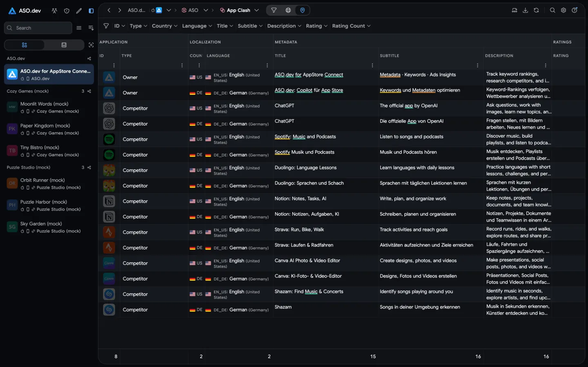Refresh data with the sync icon
The height and width of the screenshot is (367, 588).
(536, 10)
